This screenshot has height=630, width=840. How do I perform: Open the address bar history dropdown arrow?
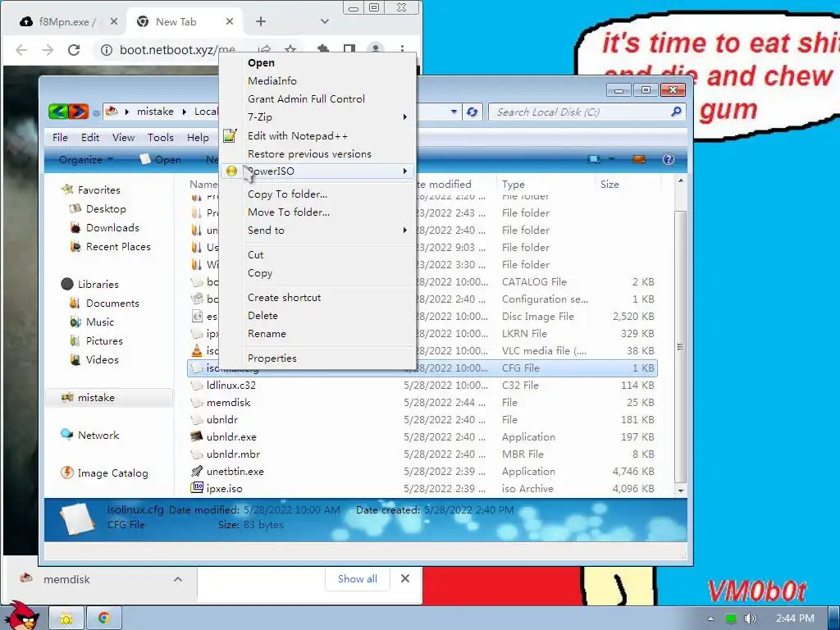pos(454,112)
